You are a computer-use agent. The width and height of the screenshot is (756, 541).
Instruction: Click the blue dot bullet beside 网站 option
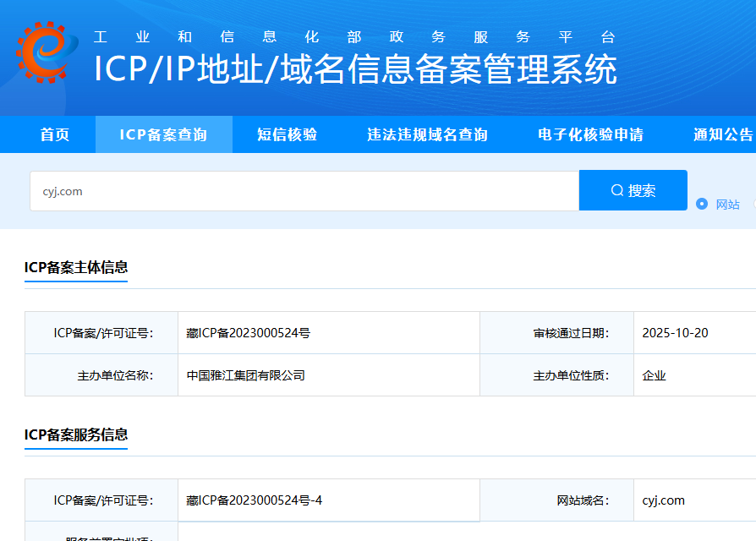pos(702,205)
